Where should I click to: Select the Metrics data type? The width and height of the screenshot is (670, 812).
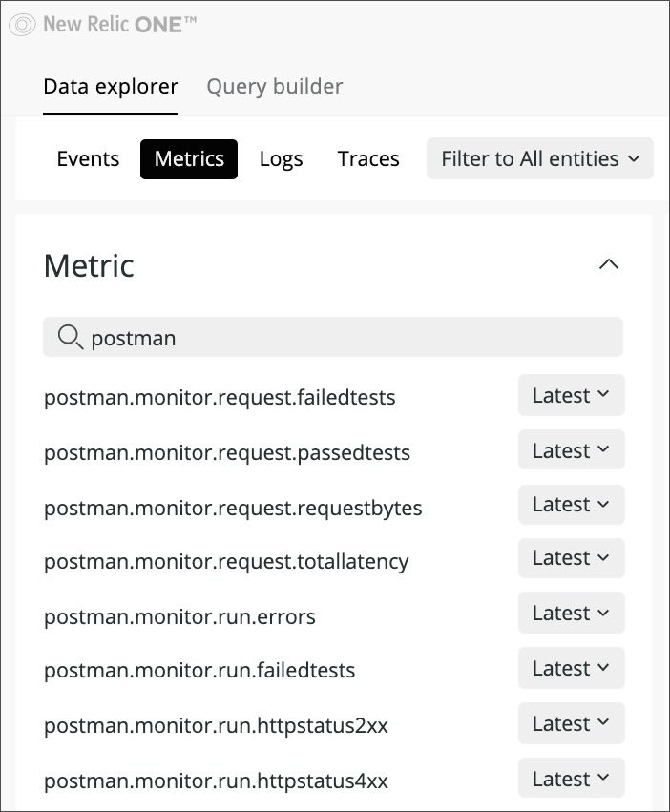(x=189, y=159)
